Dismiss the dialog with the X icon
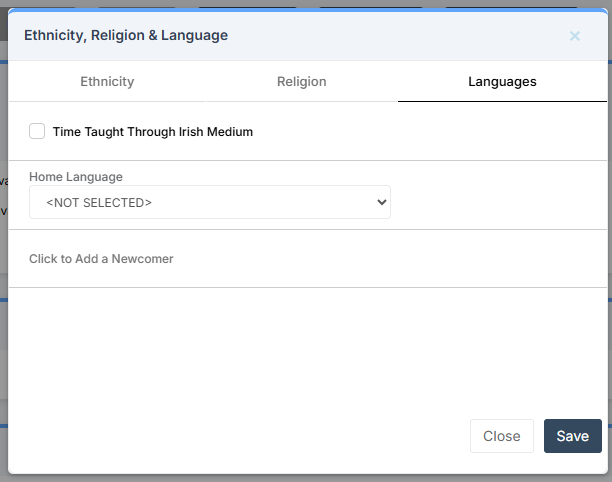The width and height of the screenshot is (612, 482). [x=575, y=36]
